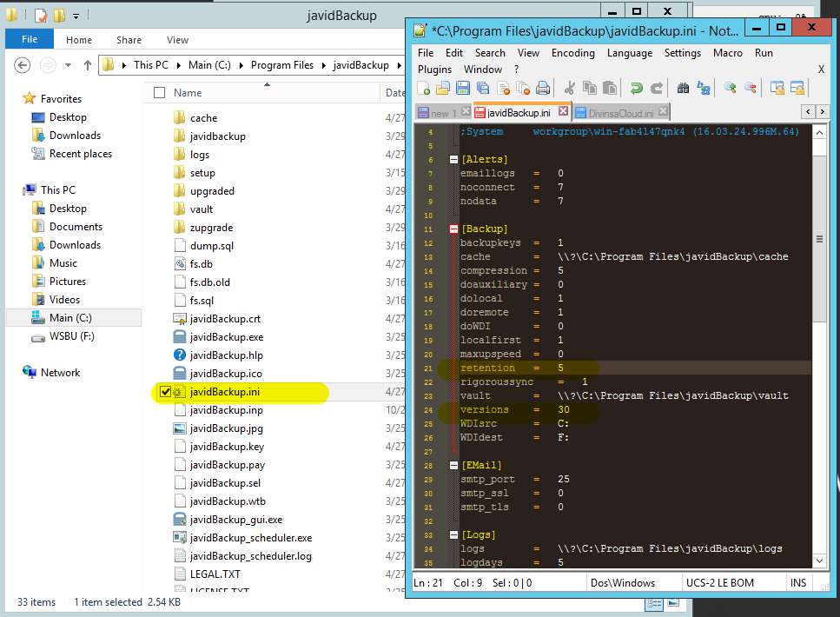Uncheck the javidBackup.ini file checkbox

166,392
